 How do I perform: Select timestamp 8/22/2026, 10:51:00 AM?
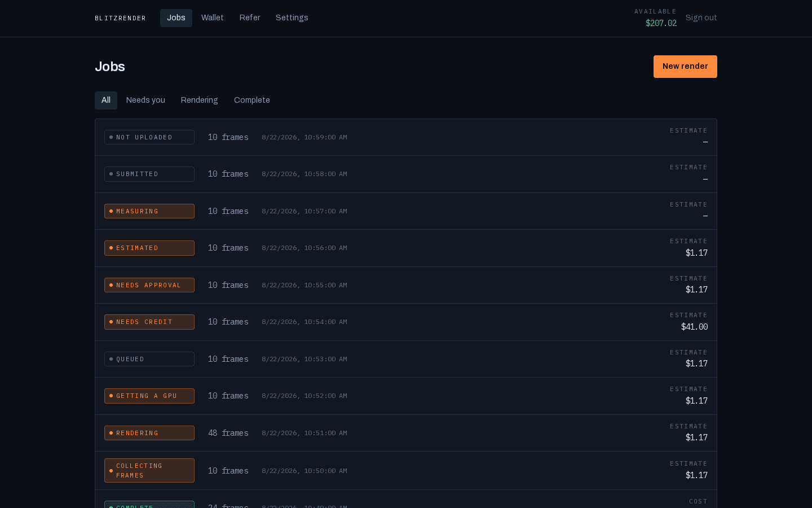pos(304,433)
